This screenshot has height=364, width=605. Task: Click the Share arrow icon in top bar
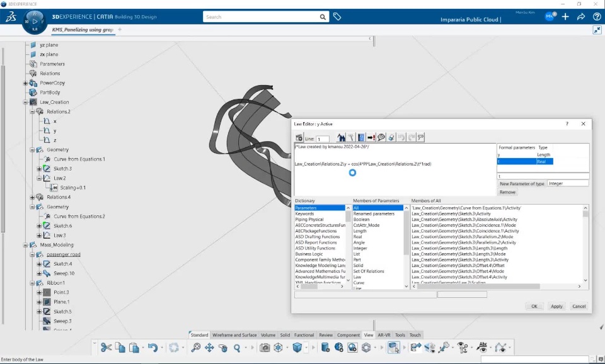pos(581,16)
